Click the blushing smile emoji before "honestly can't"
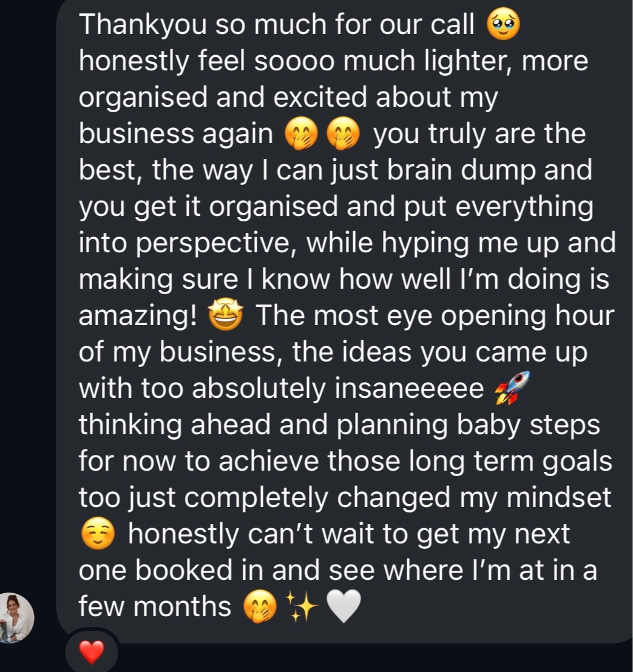 96,534
